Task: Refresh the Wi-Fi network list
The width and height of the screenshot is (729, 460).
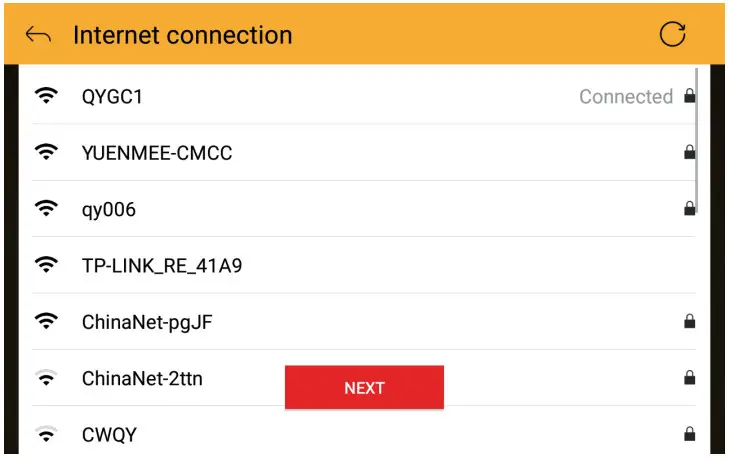Action: tap(673, 35)
